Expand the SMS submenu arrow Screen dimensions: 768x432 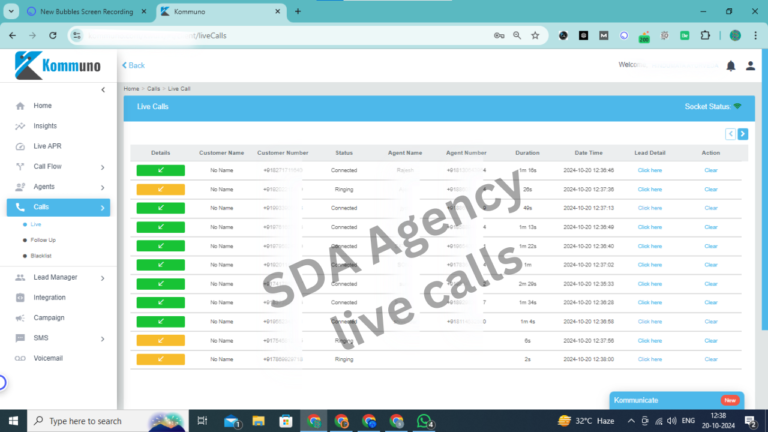[102, 338]
